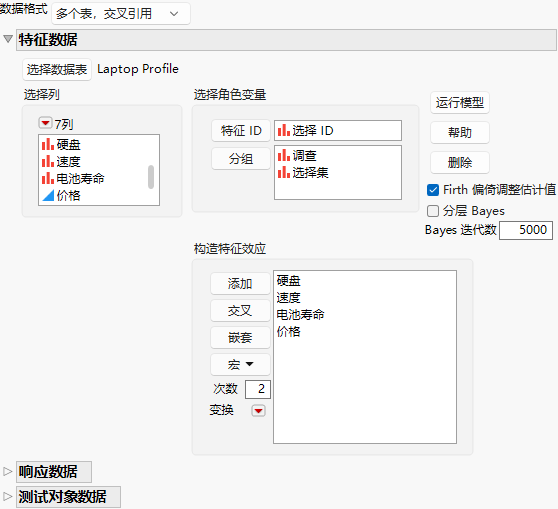Click the 选择数据表 button

point(57,69)
